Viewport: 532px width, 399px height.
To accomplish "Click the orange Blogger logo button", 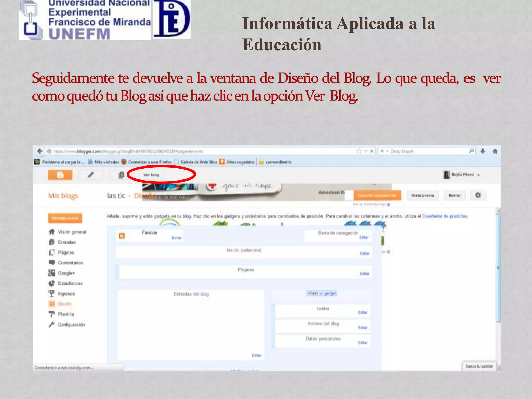I will [60, 175].
